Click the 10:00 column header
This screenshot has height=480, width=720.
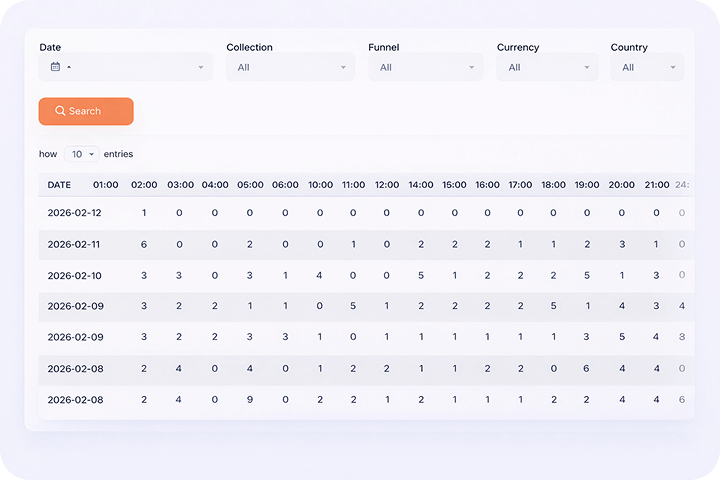click(x=320, y=185)
